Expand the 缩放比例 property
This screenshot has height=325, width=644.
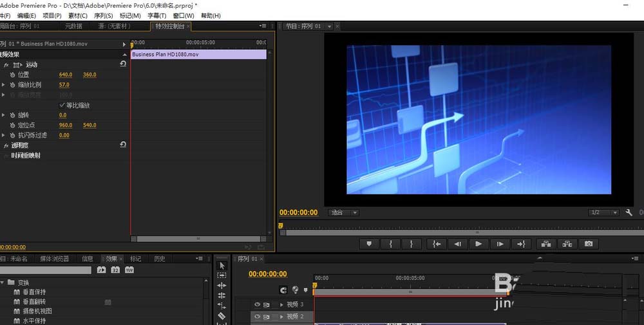3,85
